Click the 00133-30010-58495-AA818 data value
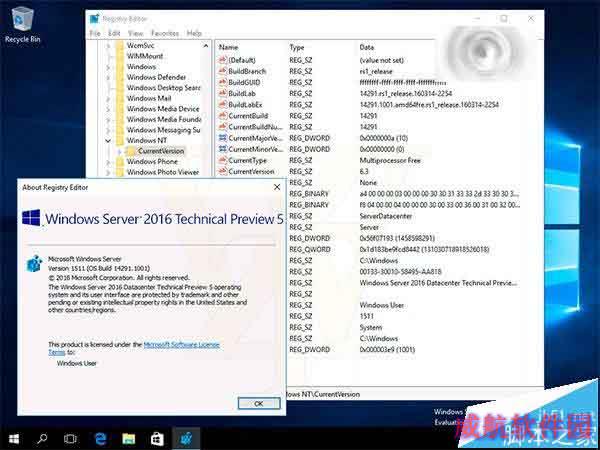Viewport: 600px width, 450px height. tap(401, 272)
